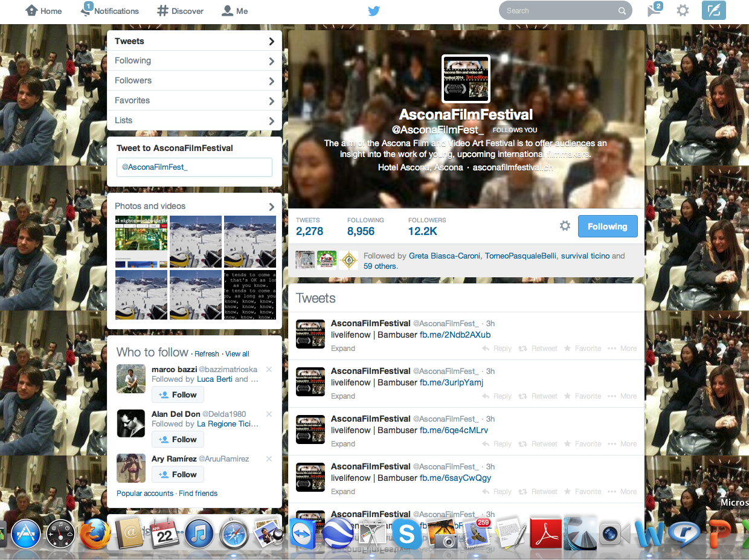Expand the Photos and videos section
Image resolution: width=749 pixels, height=560 pixels.
point(271,207)
